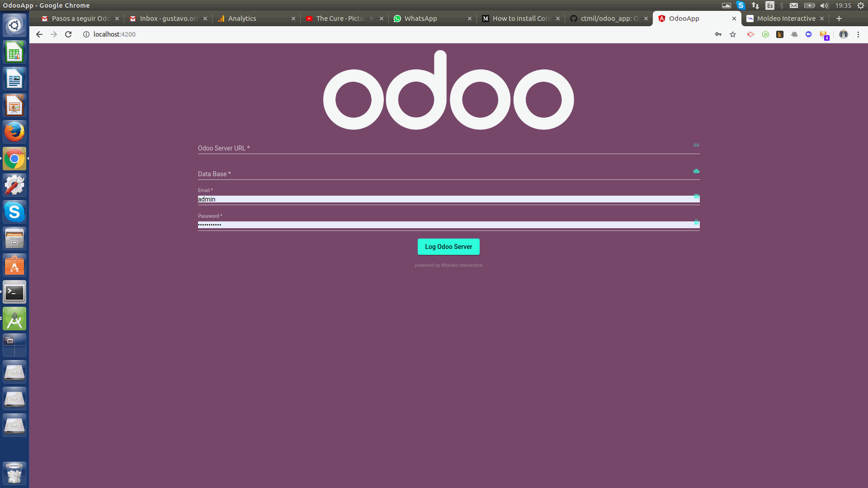Open the volume indicator in the top panel
Image resolution: width=868 pixels, height=488 pixels.
[824, 5]
